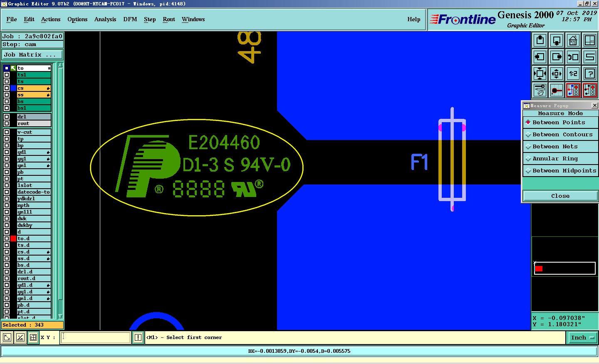Click the zoom out icon with outward arrows
599x364 pixels.
pos(557,74)
